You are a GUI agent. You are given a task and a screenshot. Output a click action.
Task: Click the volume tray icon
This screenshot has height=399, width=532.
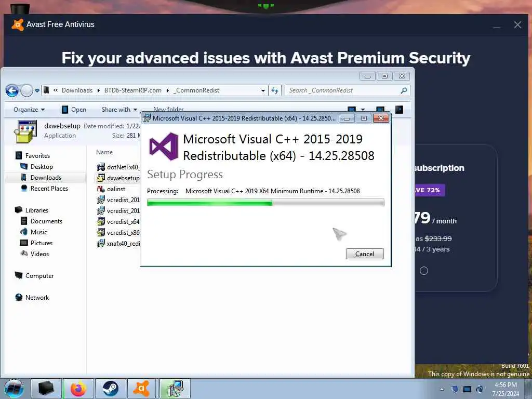[480, 389]
